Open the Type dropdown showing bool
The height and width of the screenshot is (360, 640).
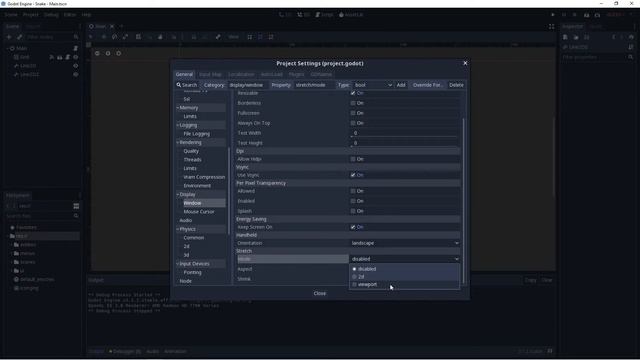[373, 85]
